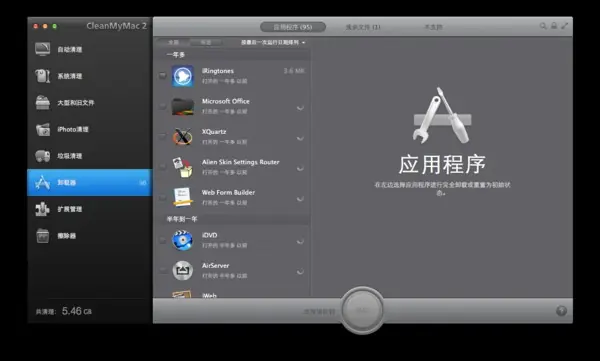This screenshot has height=361, width=600.
Task: Click the Microsoft Office folder icon
Action: click(x=183, y=106)
